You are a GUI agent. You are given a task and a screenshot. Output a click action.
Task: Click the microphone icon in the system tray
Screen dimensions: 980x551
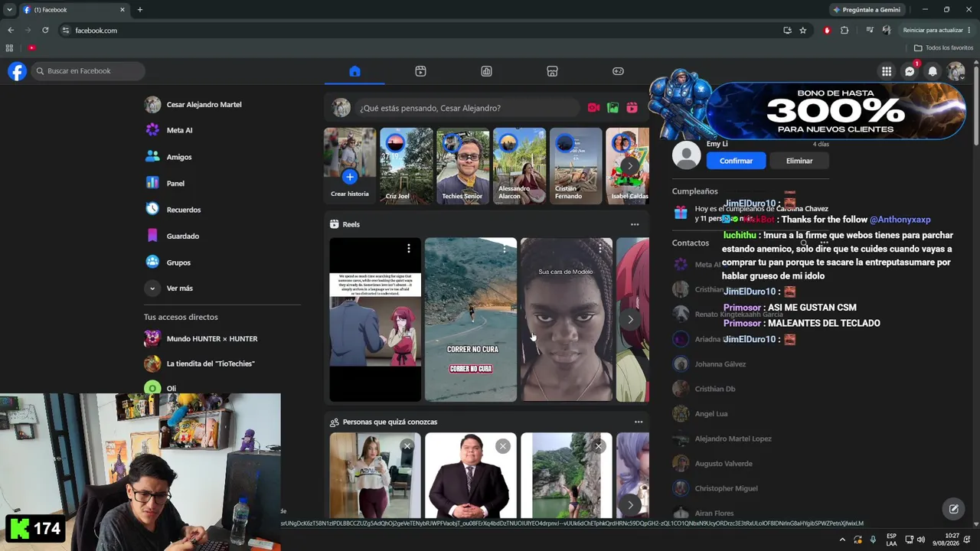pos(873,540)
